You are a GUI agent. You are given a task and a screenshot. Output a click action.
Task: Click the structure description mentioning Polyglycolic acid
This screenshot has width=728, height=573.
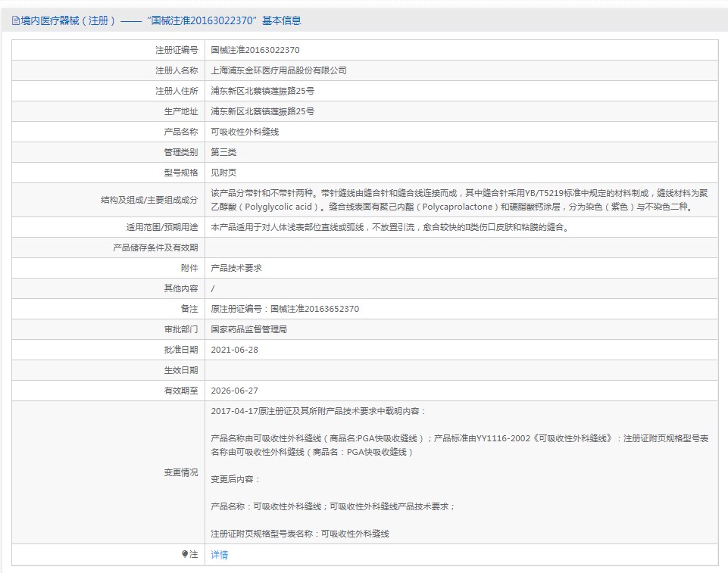click(x=459, y=200)
